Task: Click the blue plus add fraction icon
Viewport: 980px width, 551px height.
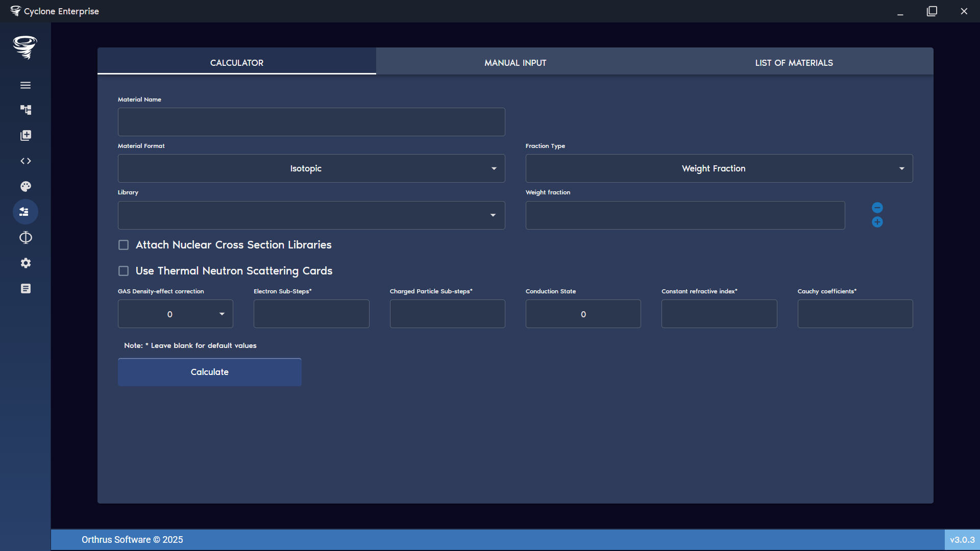Action: [877, 222]
